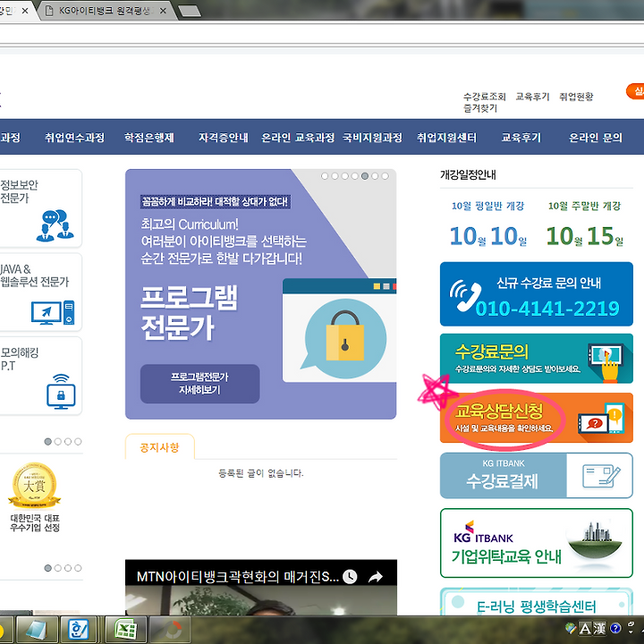Image resolution: width=644 pixels, height=644 pixels.
Task: Open the notepad taskbar icon
Action: point(38,630)
